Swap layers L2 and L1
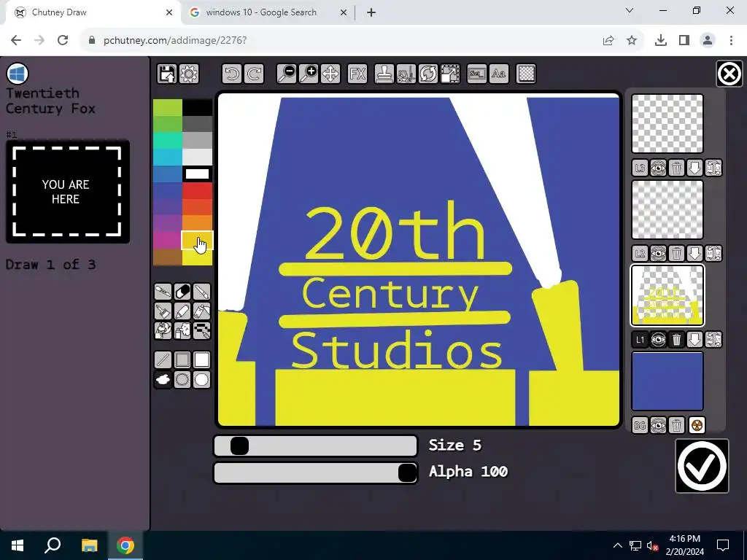This screenshot has height=560, width=747. [713, 254]
